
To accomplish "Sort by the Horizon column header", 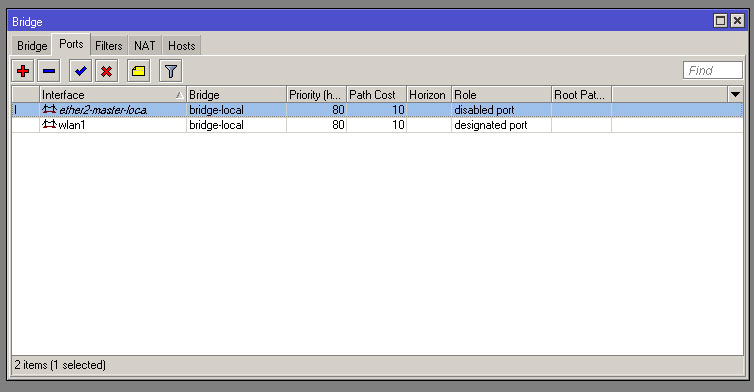I will click(429, 94).
